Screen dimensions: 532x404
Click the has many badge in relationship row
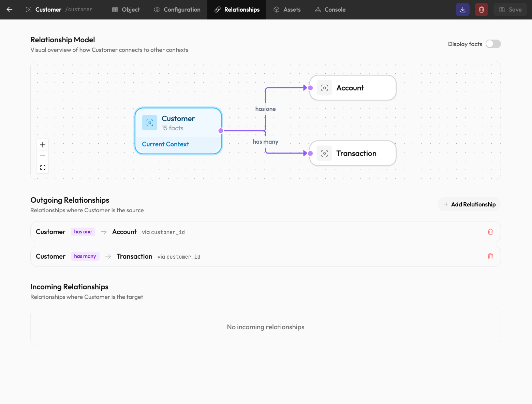point(85,256)
